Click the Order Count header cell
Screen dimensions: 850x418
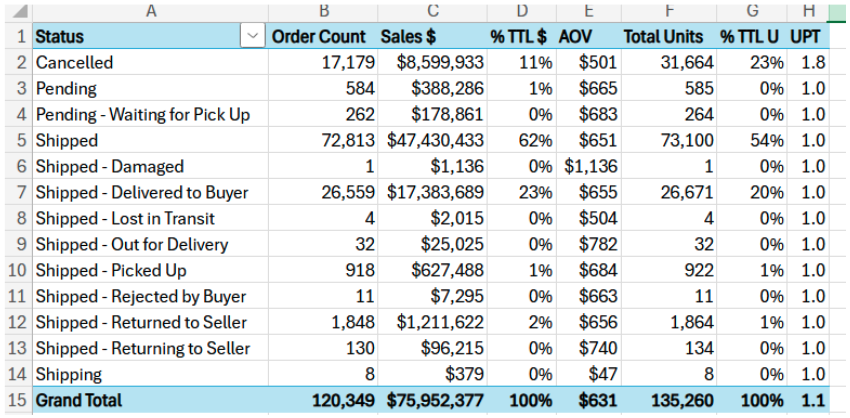click(x=323, y=36)
